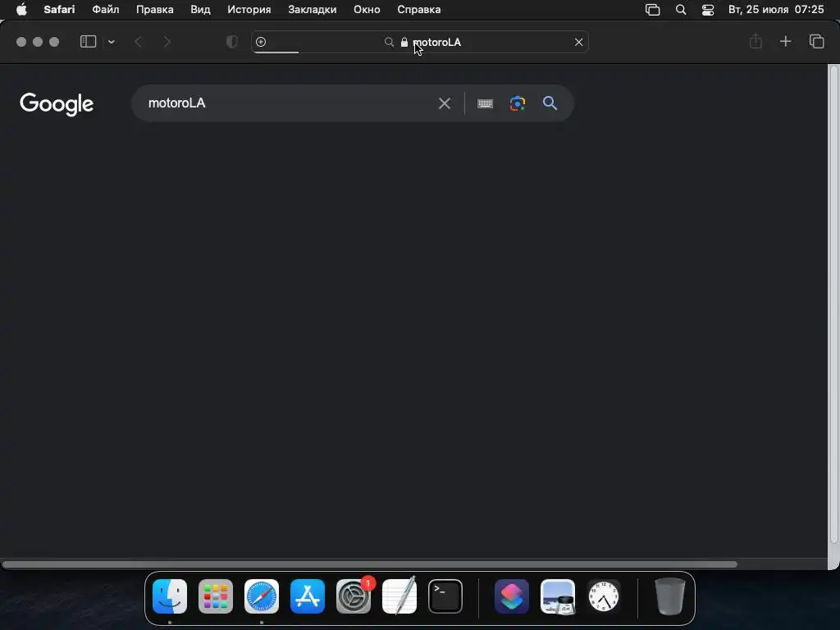
Task: Click the plus-circle icon in address bar
Action: tap(261, 42)
